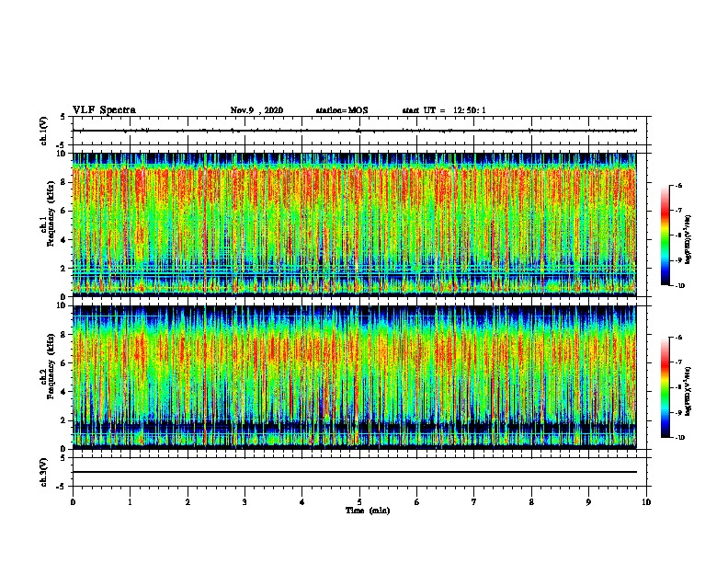Click the ch.2 colorbar "log(PSD)" label

(688, 392)
